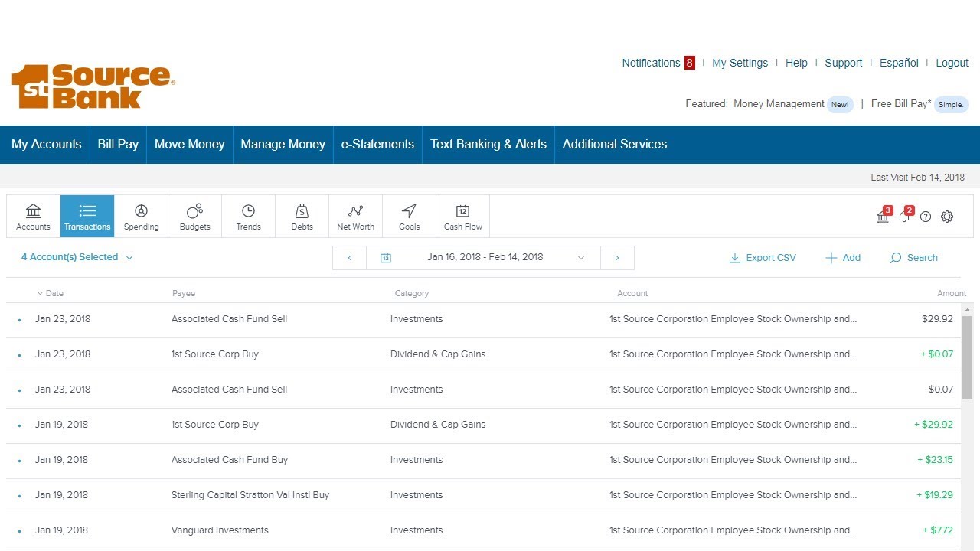Click the calendar icon in date range

[x=386, y=258]
